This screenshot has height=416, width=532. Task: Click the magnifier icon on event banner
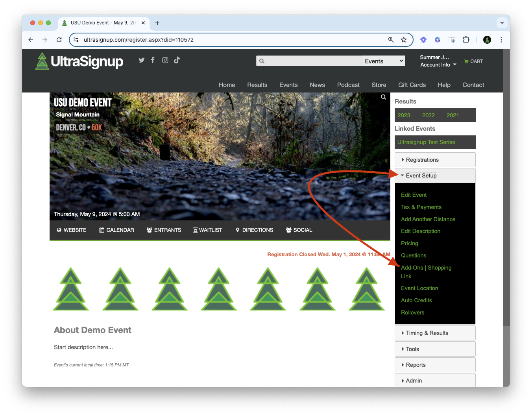[x=383, y=97]
